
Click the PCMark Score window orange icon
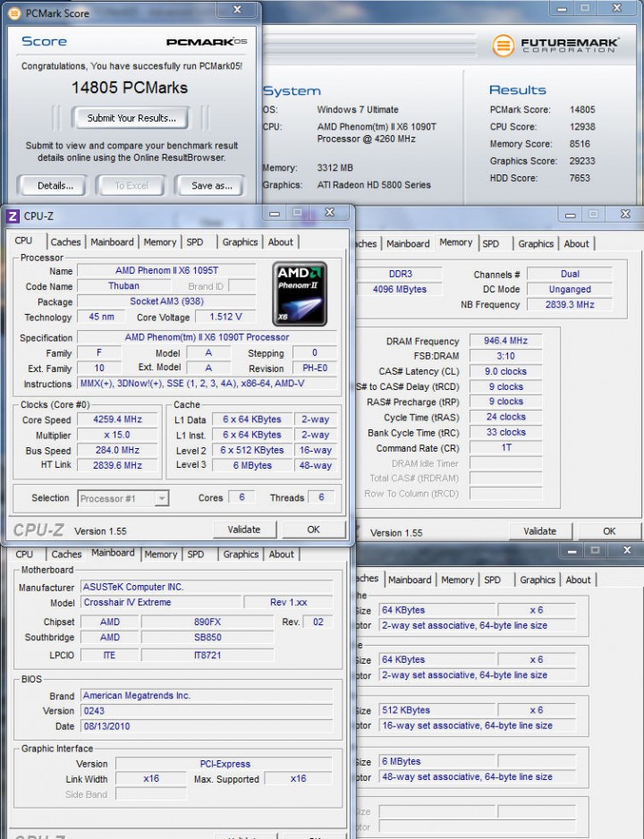(x=14, y=13)
